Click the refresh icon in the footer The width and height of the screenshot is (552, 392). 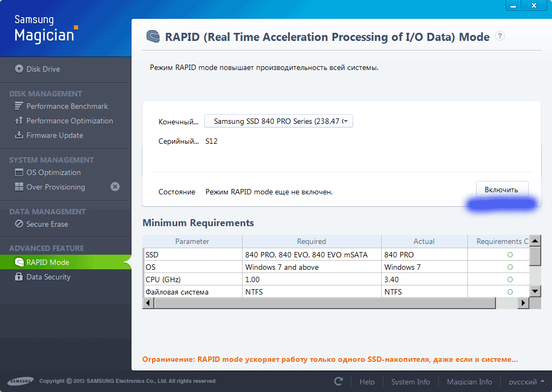pyautogui.click(x=339, y=381)
